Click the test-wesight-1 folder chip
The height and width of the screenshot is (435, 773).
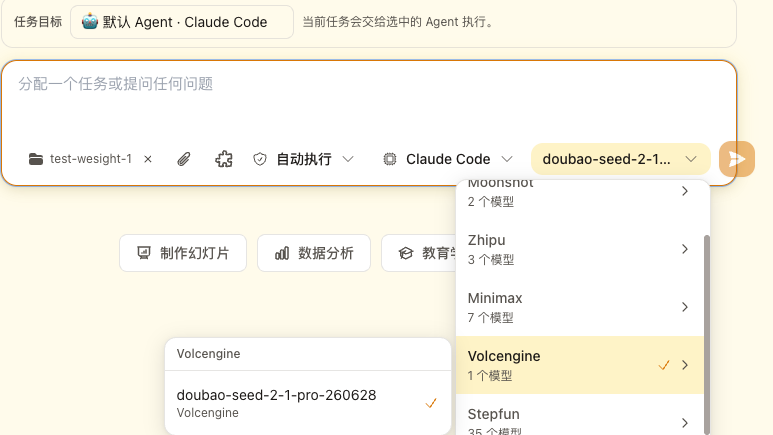[x=80, y=159]
